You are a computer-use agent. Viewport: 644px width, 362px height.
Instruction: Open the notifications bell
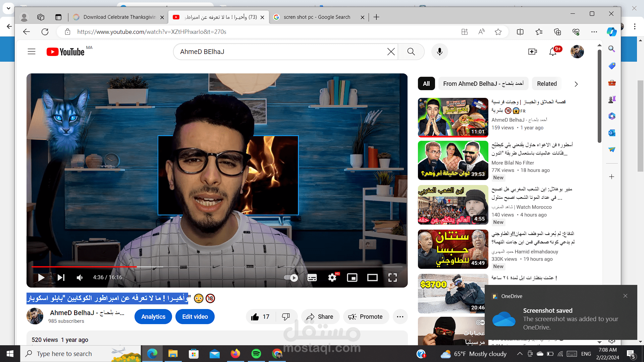pos(553,52)
